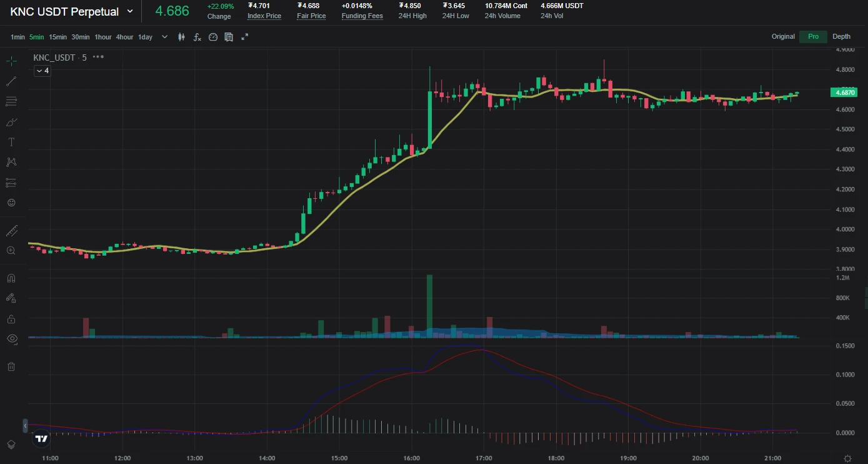Switch to Depth chart view
Viewport: 868px width, 464px height.
(841, 36)
